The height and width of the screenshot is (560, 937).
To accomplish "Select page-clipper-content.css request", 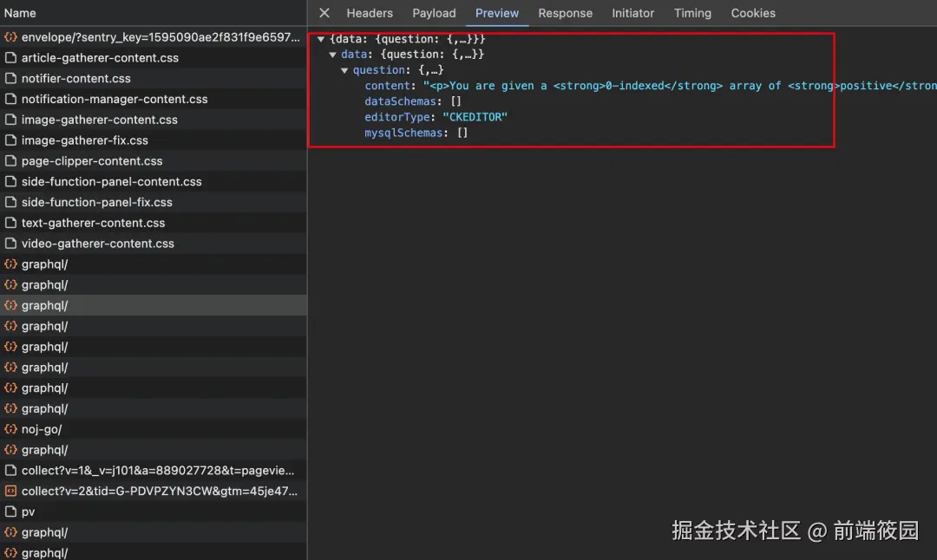I will point(154,161).
